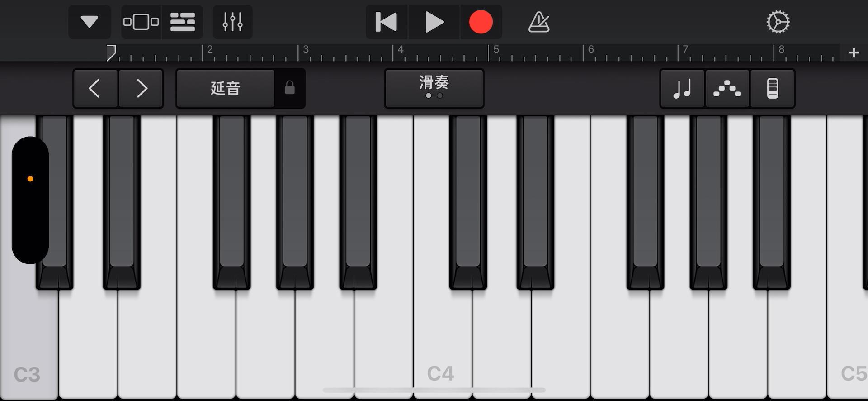Lock the sustain with the padlock

(290, 88)
